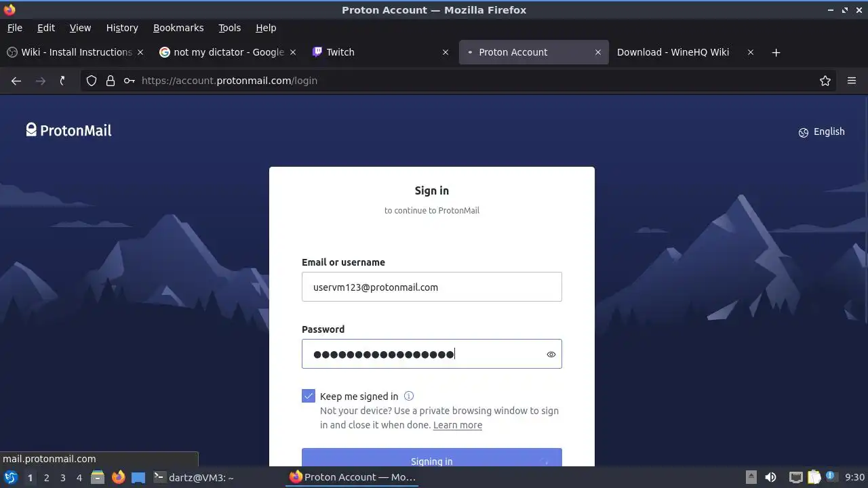Uncheck Keep me signed in checkbox
The height and width of the screenshot is (488, 868).
click(309, 396)
